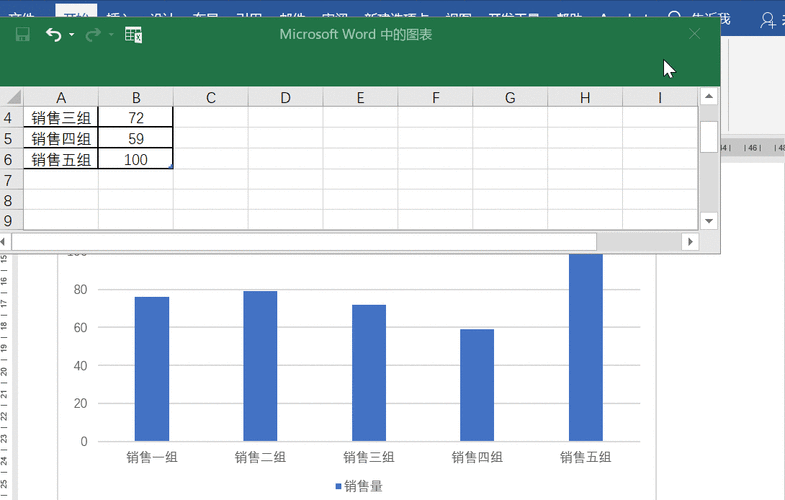Click the Save icon in chart data window
785x500 pixels.
coord(23,35)
